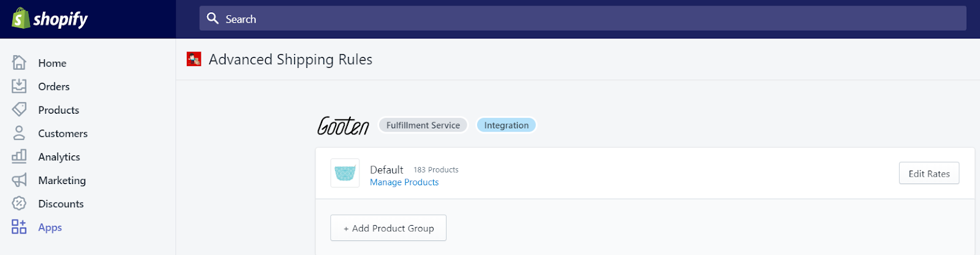Open Manage Products link
Image resolution: width=980 pixels, height=255 pixels.
click(404, 182)
